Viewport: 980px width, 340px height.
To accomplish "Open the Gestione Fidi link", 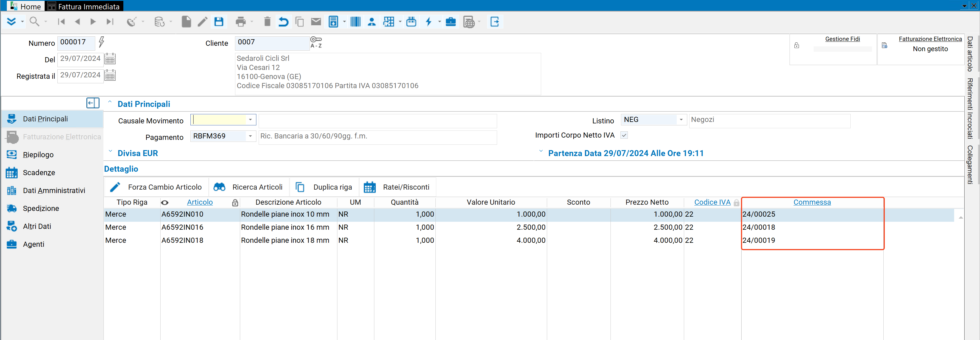I will tap(842, 39).
